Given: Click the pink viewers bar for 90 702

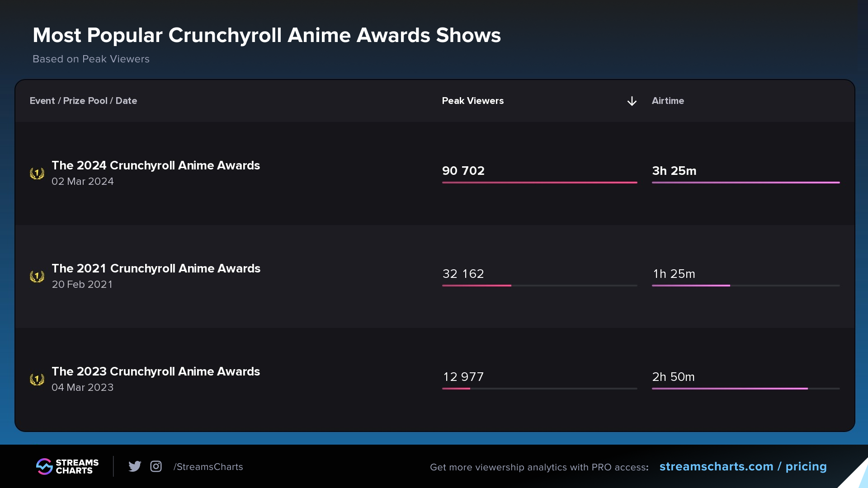Looking at the screenshot, I should coord(539,183).
